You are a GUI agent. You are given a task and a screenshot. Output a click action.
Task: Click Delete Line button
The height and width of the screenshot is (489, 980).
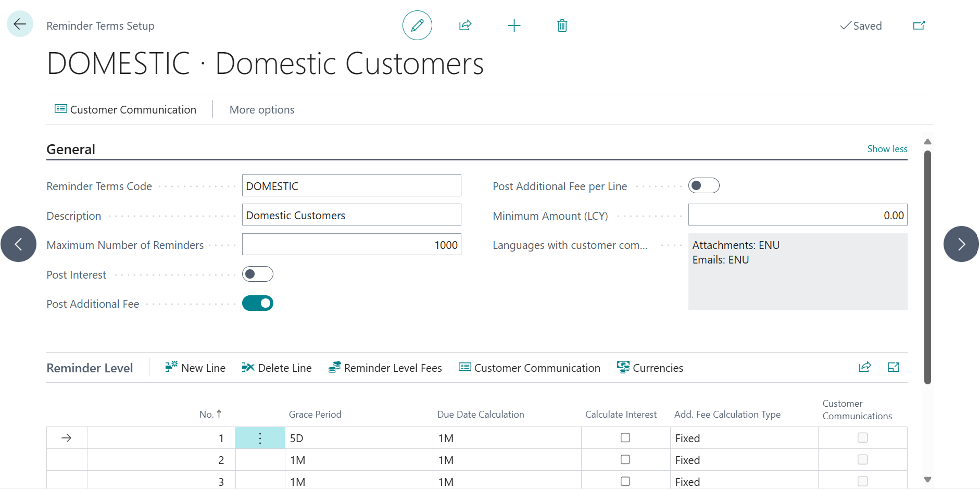[x=277, y=368]
